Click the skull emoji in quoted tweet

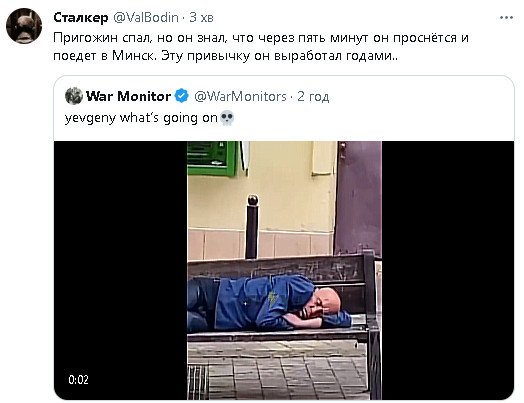click(x=227, y=118)
